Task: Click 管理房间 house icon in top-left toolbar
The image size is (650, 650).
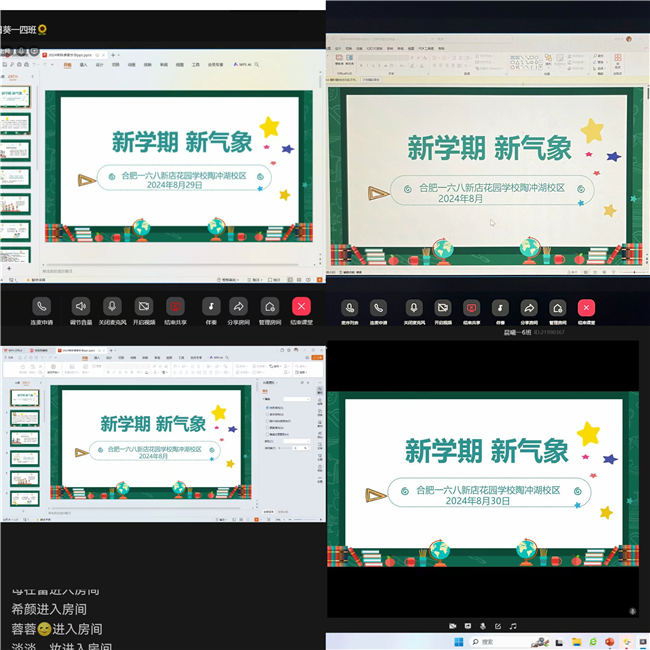Action: [x=270, y=306]
